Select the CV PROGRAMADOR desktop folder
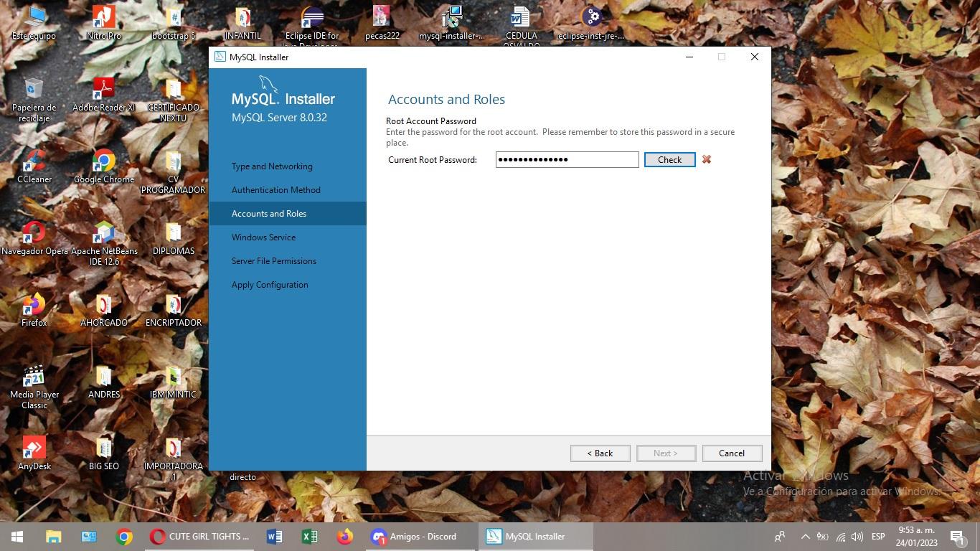 [174, 171]
